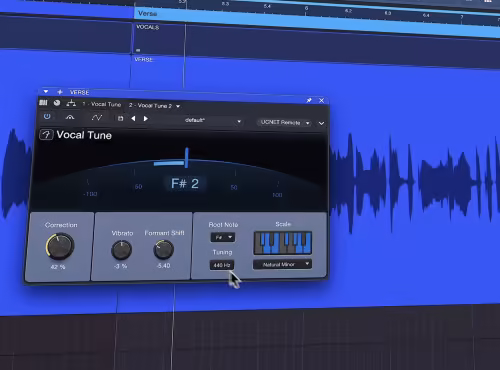The width and height of the screenshot is (500, 370).
Task: Click the '42 %' Correction value
Action: click(58, 267)
